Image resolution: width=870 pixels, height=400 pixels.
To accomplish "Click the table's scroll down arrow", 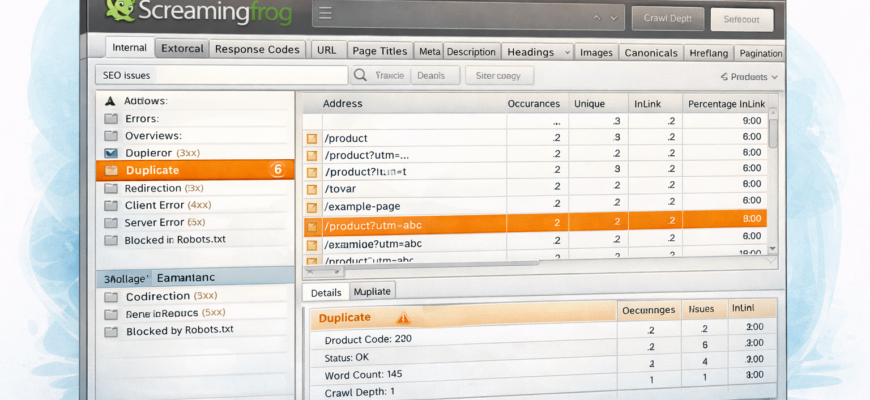I will 773,249.
